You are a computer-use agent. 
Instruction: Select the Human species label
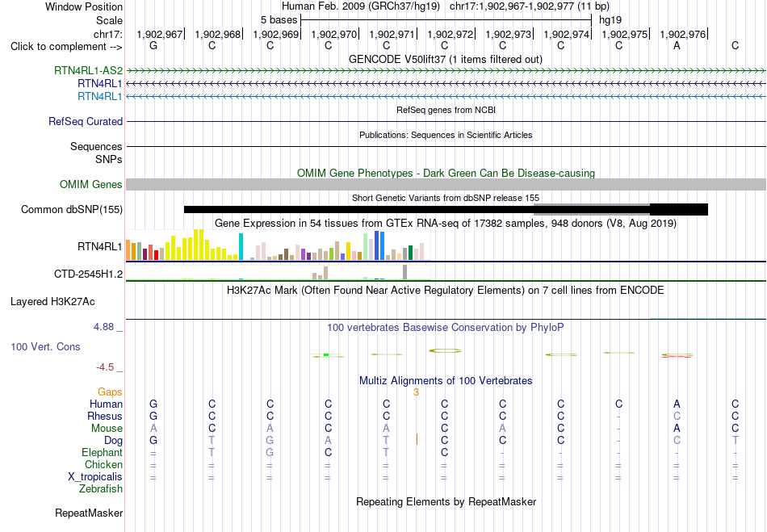coord(106,404)
